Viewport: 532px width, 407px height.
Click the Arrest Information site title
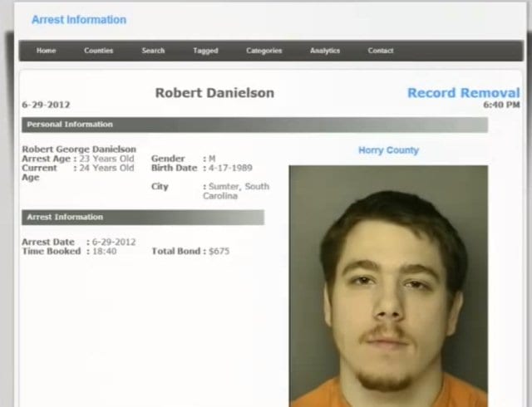79,20
